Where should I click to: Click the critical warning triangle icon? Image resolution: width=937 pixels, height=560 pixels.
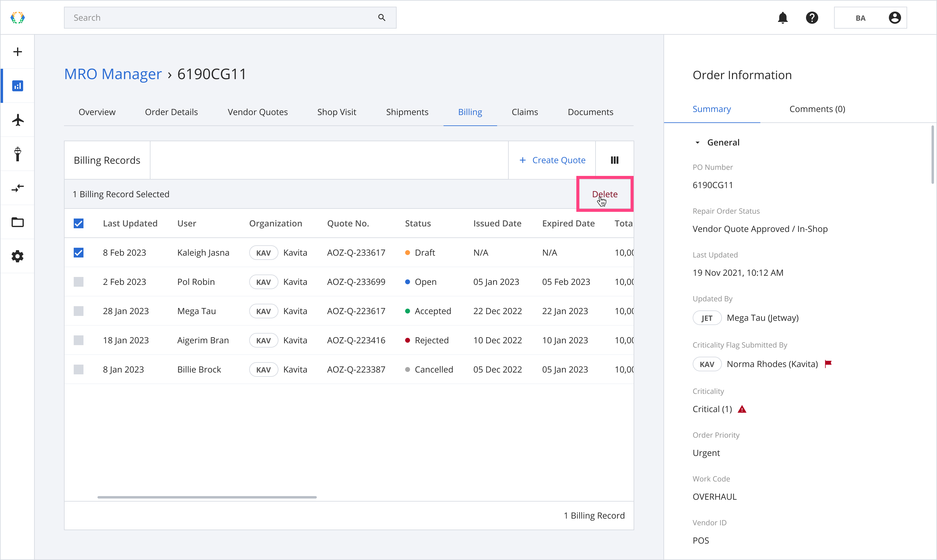742,409
